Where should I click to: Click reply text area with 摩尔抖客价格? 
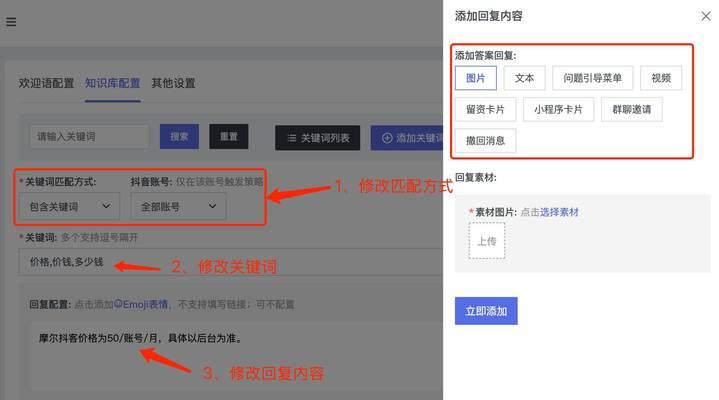236,354
